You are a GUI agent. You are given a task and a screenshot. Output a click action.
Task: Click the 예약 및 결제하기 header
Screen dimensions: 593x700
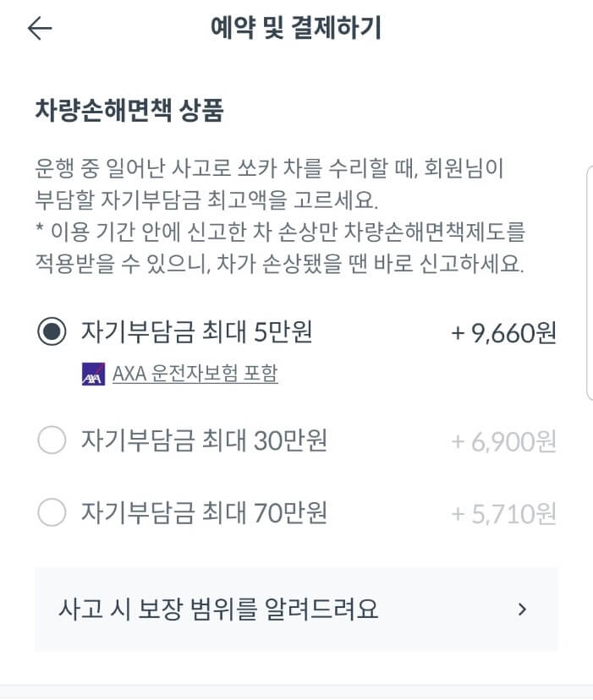(x=296, y=28)
